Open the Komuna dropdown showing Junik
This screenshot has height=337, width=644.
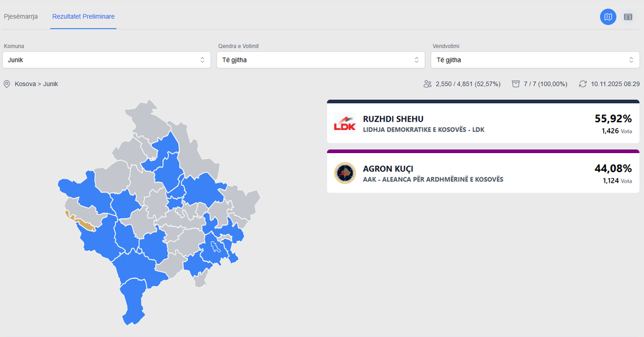point(106,60)
